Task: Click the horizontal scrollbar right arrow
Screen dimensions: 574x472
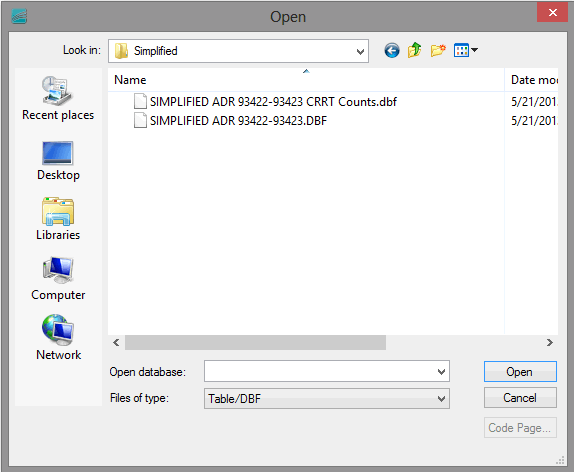Action: [549, 342]
